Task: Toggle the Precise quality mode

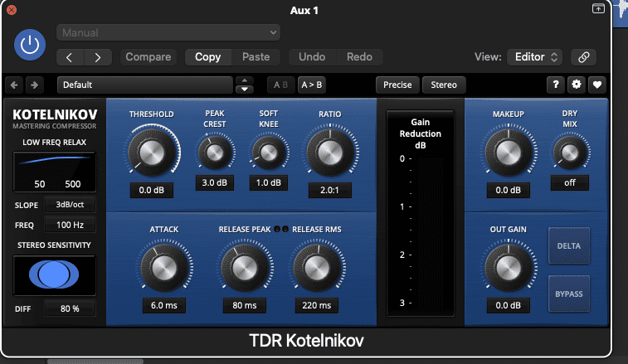Action: tap(397, 85)
